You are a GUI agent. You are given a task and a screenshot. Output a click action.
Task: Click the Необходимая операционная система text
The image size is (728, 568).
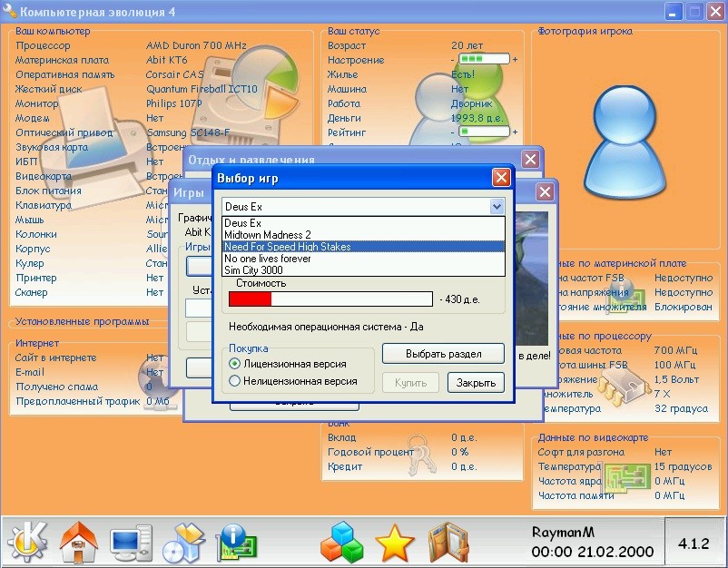pyautogui.click(x=326, y=327)
